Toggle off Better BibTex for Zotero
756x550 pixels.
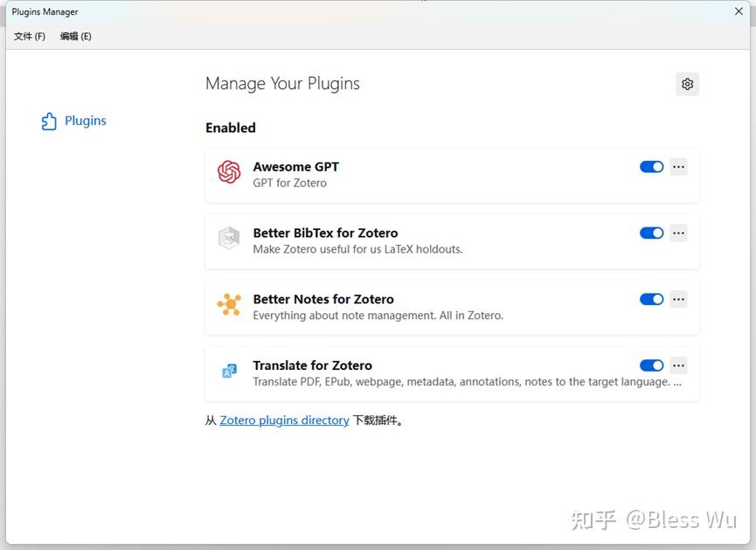(651, 233)
